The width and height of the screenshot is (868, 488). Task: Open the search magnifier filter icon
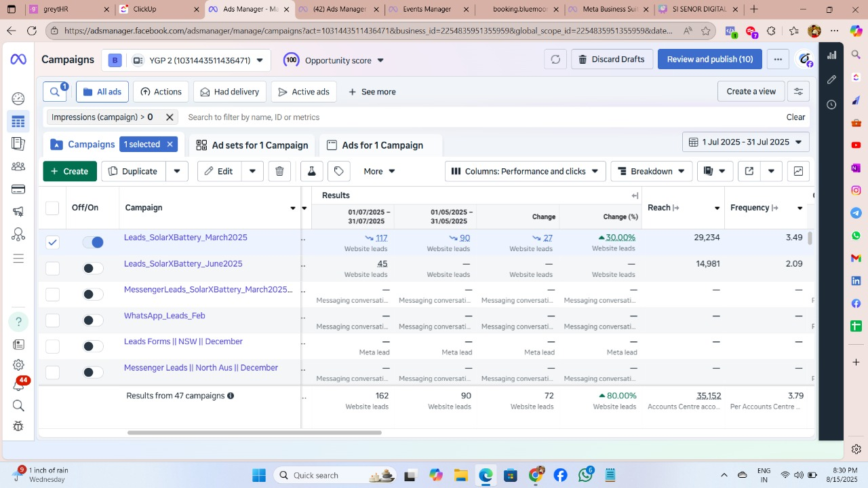[55, 92]
